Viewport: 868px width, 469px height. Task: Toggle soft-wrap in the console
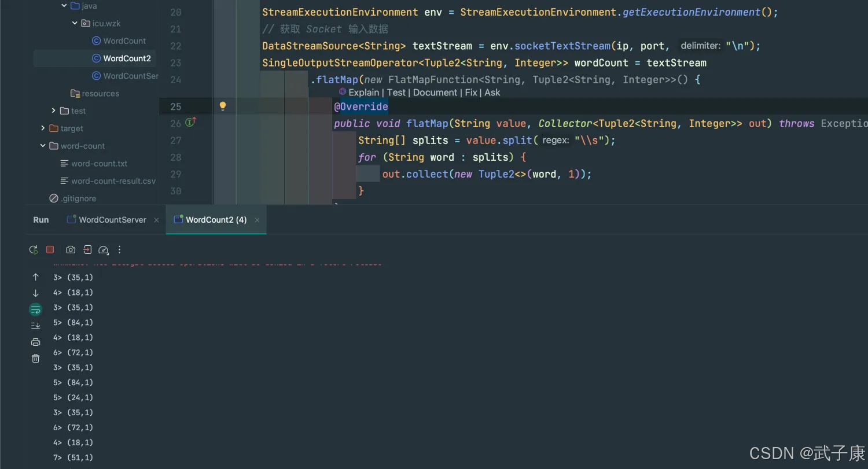[35, 309]
